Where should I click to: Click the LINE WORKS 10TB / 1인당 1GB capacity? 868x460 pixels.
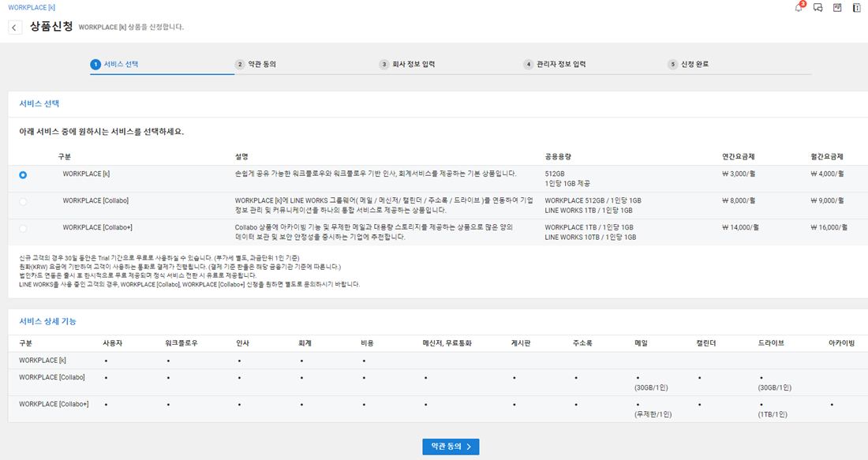click(590, 237)
